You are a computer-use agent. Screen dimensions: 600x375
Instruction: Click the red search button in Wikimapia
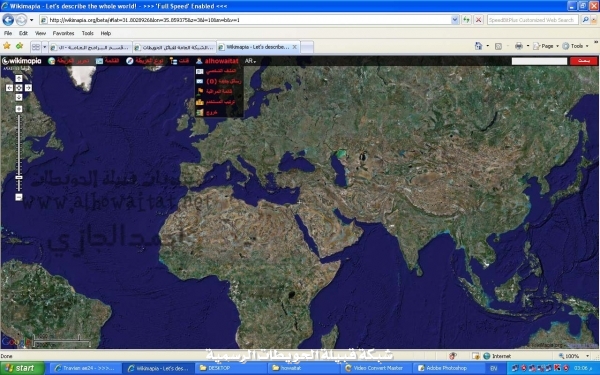583,61
